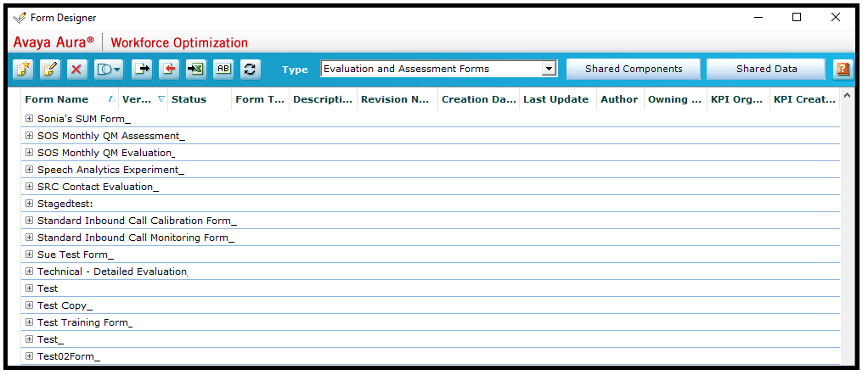
Task: Open the Type dropdown list
Action: tap(549, 69)
